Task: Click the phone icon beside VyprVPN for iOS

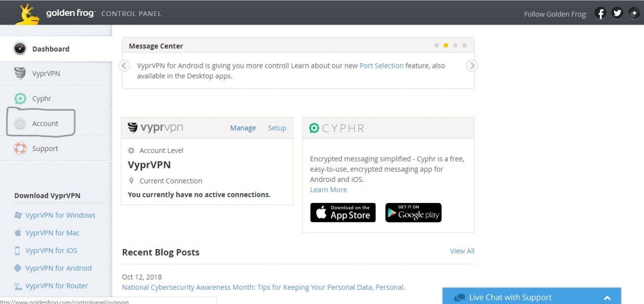Action: pos(18,251)
